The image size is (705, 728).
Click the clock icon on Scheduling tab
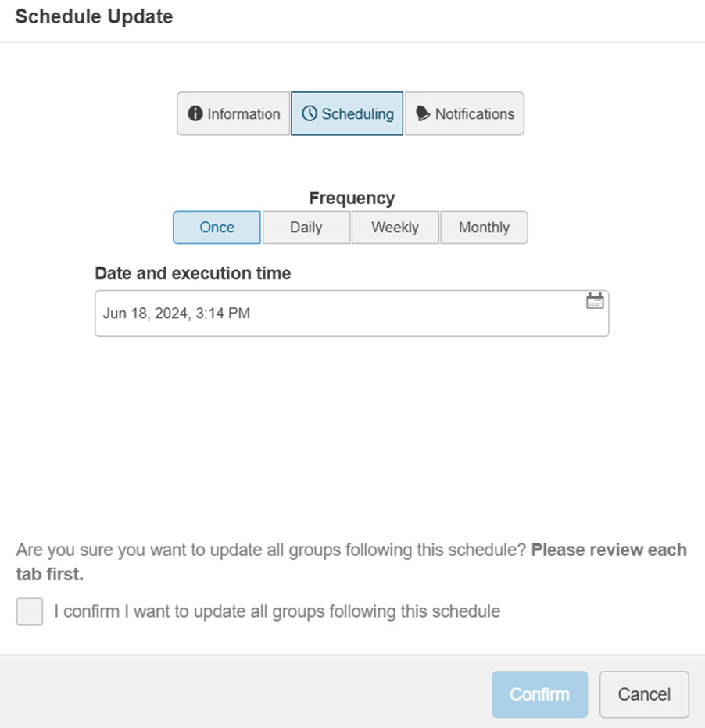tap(310, 114)
